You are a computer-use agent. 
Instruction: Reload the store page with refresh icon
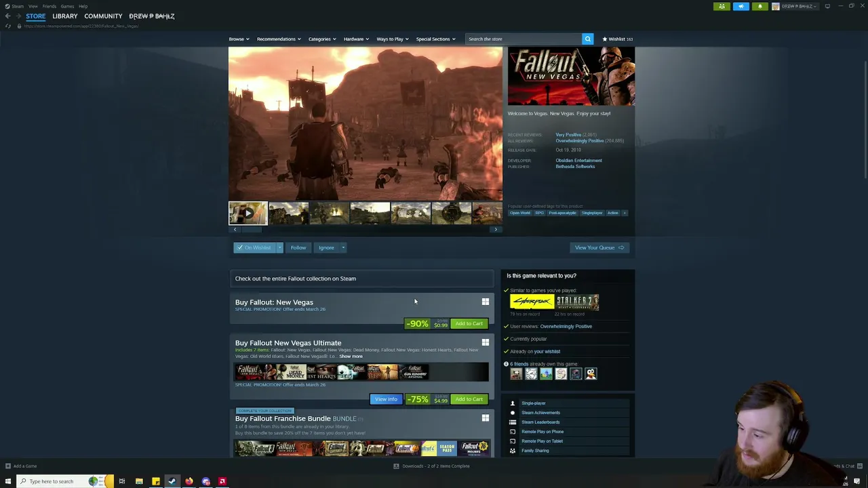coord(8,26)
